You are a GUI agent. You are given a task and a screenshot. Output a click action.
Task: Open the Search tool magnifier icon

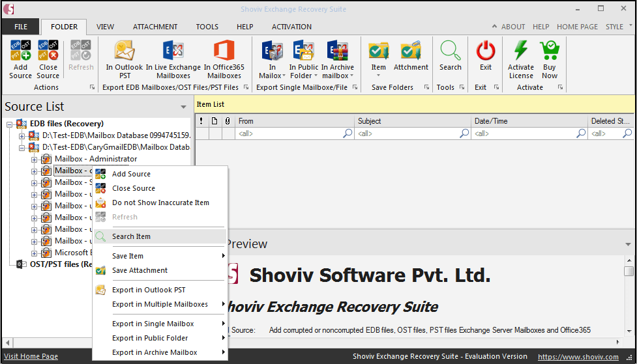tap(450, 50)
